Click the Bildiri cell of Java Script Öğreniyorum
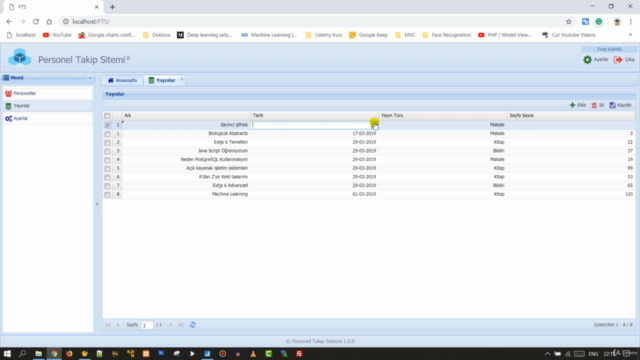640x360 pixels. tap(442, 151)
